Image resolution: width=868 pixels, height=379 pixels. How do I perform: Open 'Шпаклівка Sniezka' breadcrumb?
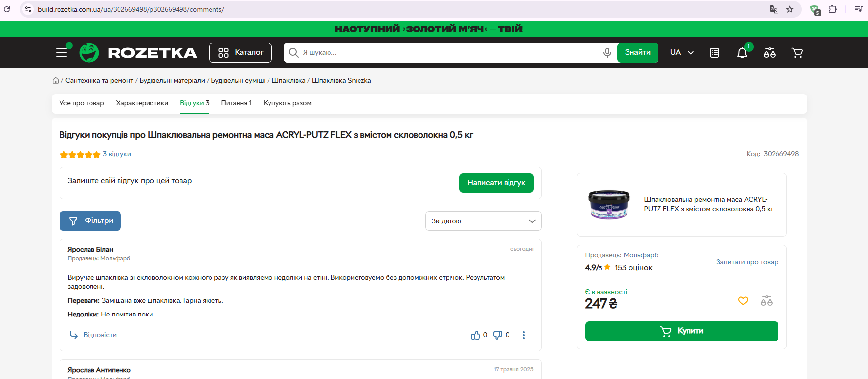point(341,81)
